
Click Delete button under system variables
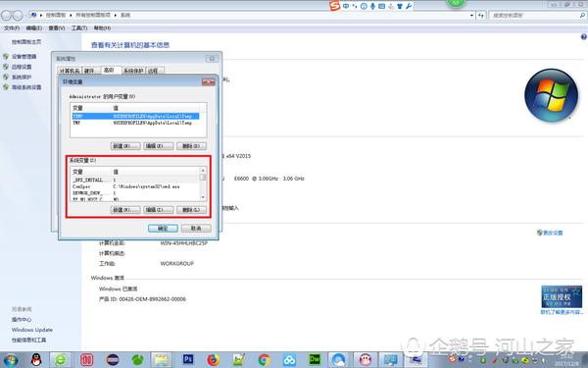click(x=192, y=210)
